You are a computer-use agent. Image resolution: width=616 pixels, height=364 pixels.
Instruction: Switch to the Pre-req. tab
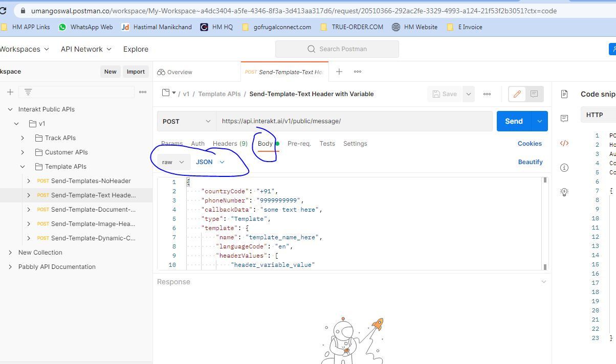(x=299, y=144)
